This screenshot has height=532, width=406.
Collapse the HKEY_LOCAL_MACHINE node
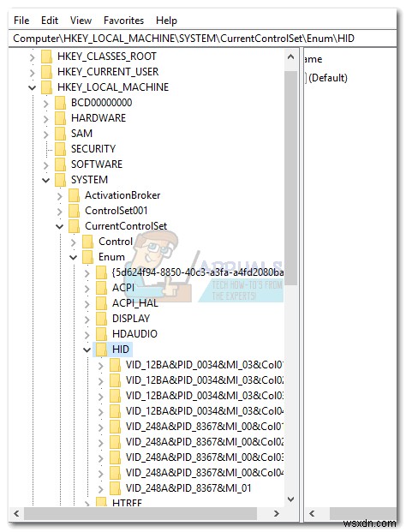33,88
